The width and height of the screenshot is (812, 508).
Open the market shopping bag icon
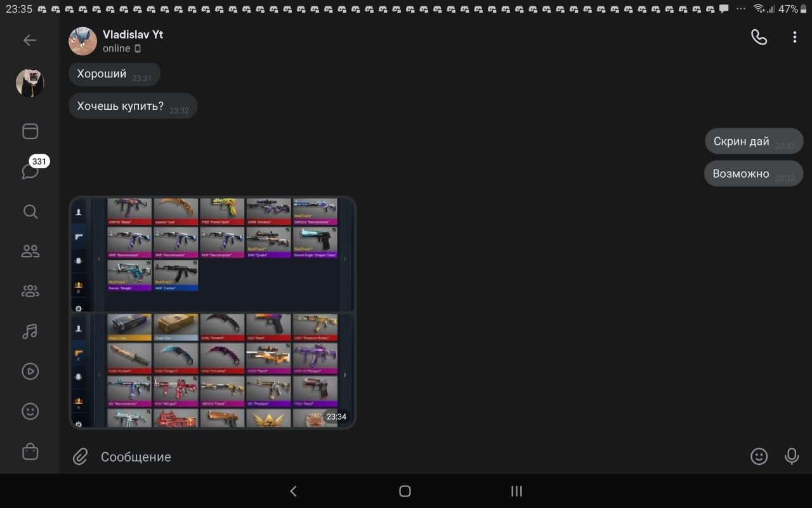pos(30,451)
